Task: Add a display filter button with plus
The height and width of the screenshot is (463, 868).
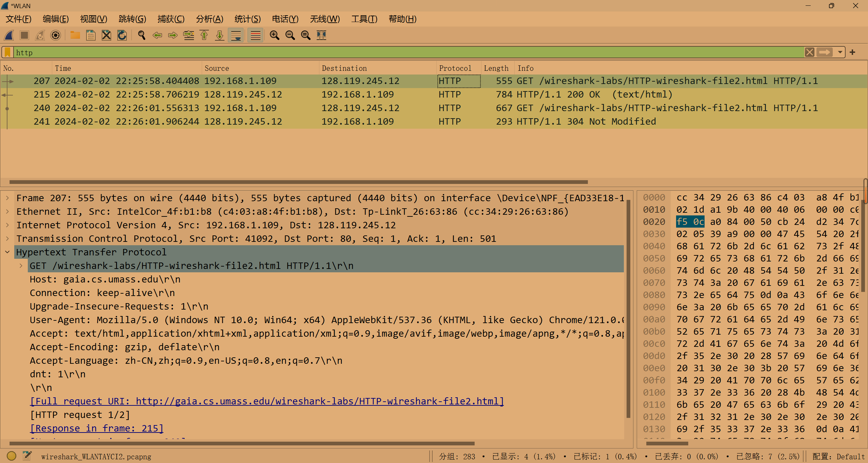Action: [853, 52]
